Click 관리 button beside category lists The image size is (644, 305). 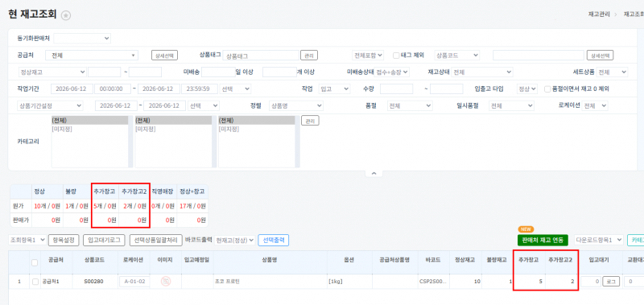310,121
